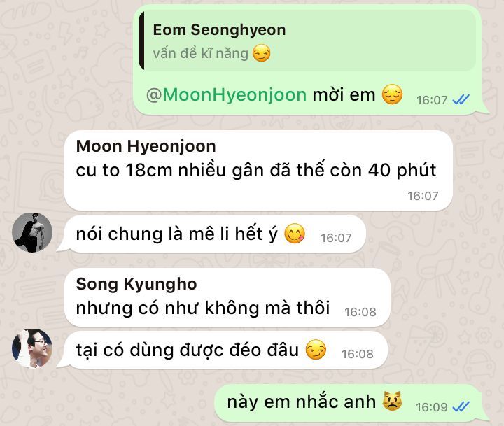Tap the 16:08 timestamp on Song Kyungho's message

[360, 312]
